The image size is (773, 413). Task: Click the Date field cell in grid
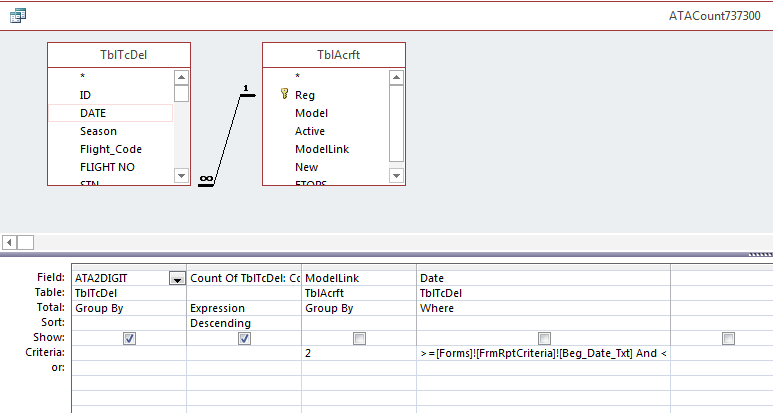point(543,278)
